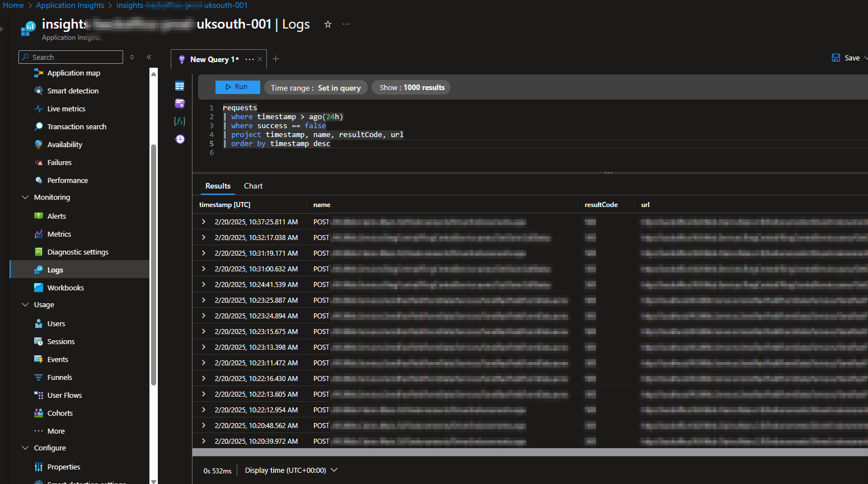Viewport: 868px width, 484px height.
Task: Toggle sidebar expand/collapse arrows
Action: coord(132,57)
